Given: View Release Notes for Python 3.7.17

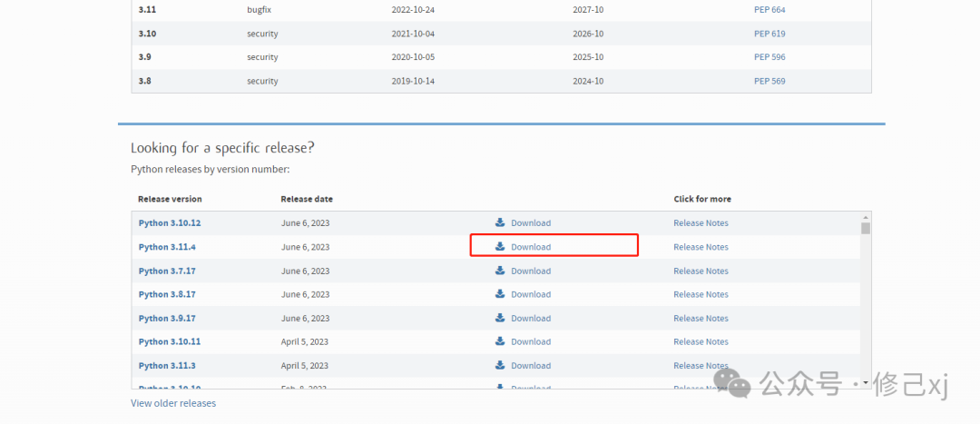Looking at the screenshot, I should (701, 271).
